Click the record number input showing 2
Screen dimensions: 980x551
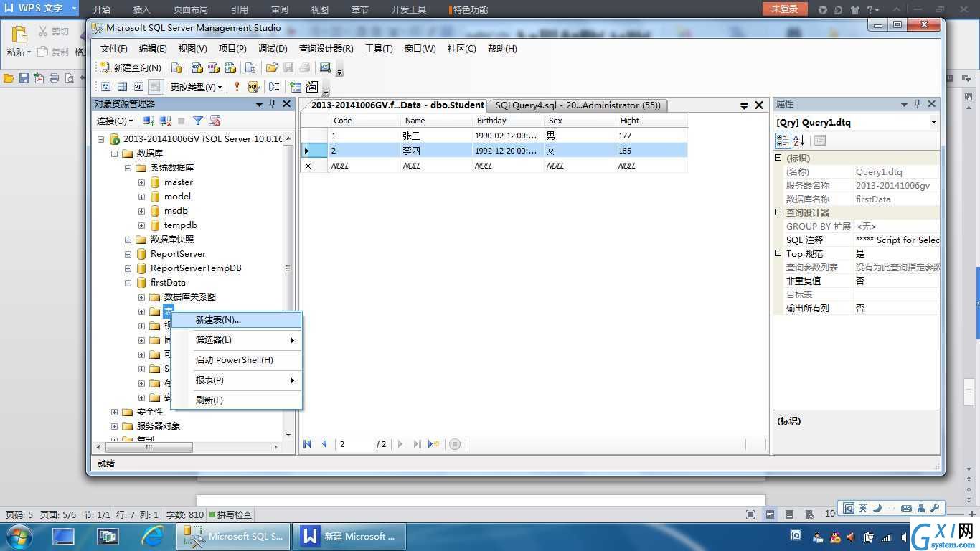pos(354,444)
